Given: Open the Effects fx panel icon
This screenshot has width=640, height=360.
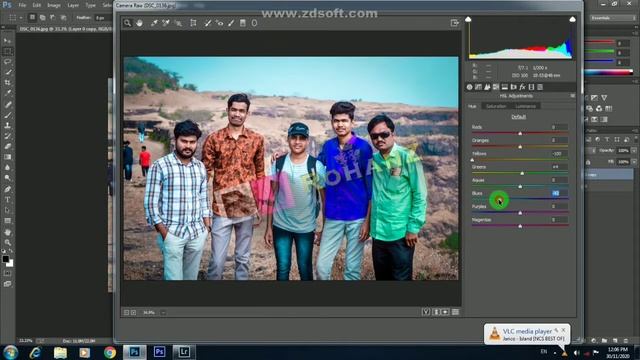Looking at the screenshot, I should (x=522, y=87).
